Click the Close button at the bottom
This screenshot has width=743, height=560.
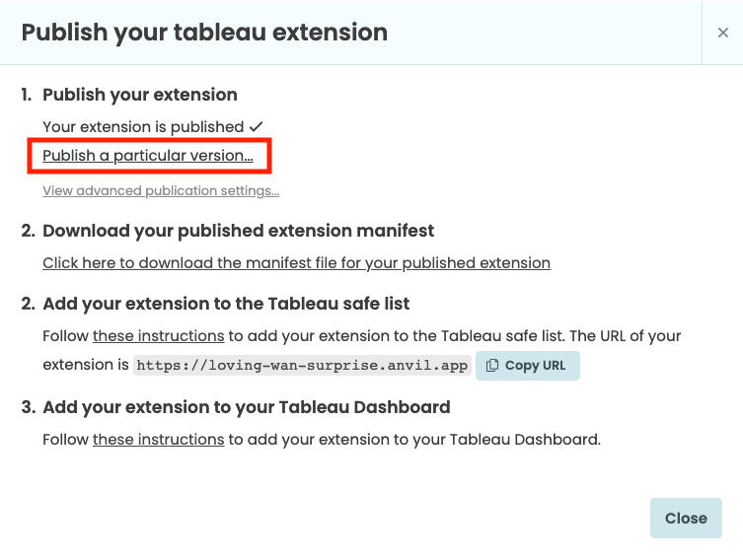[x=686, y=518]
